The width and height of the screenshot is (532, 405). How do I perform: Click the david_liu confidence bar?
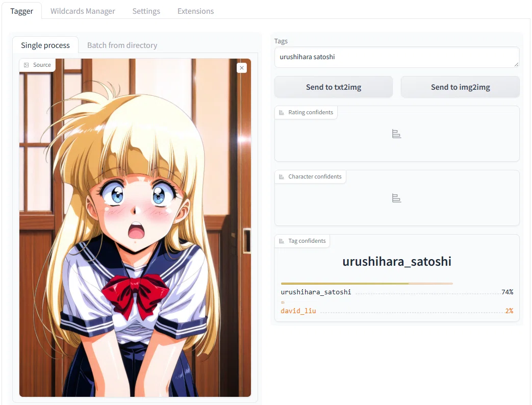(283, 302)
